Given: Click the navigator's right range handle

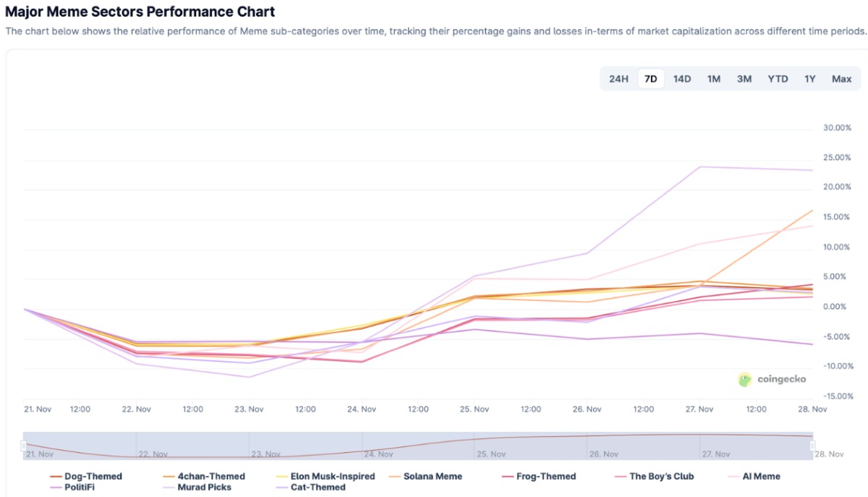Looking at the screenshot, I should 812,446.
